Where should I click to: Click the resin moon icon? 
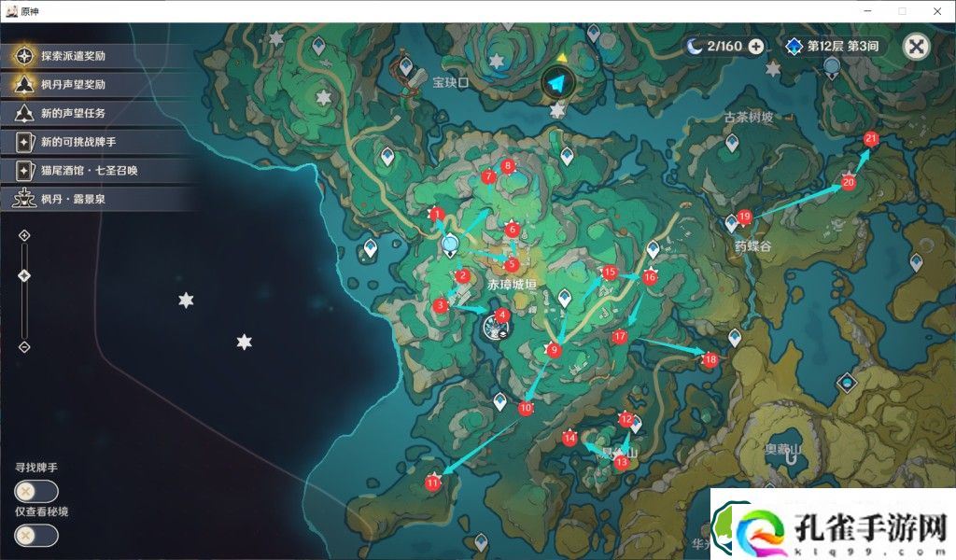point(694,47)
